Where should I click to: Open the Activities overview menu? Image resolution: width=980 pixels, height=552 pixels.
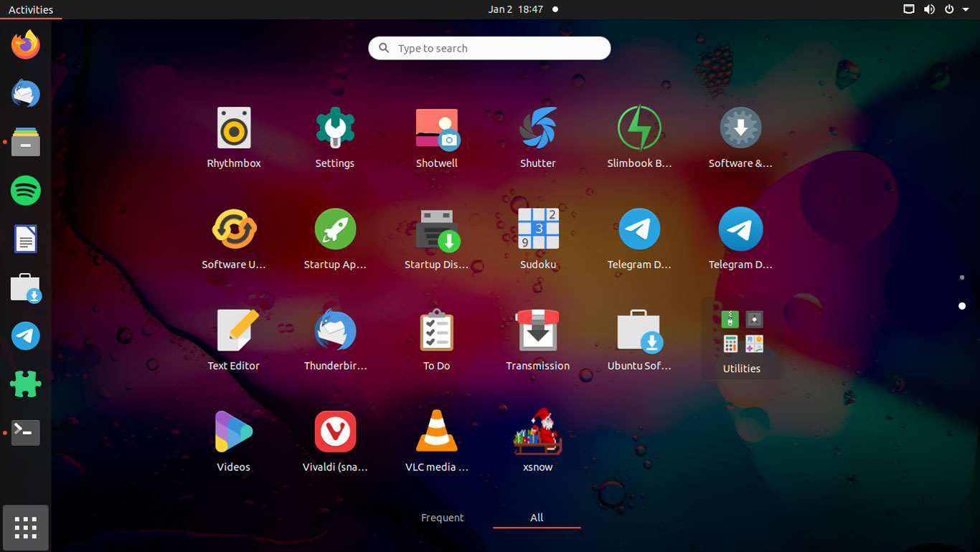29,9
